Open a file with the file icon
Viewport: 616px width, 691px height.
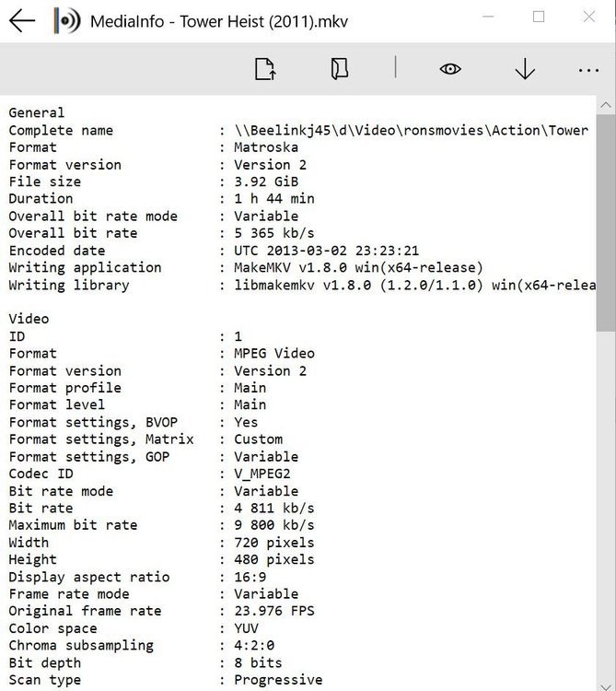pyautogui.click(x=265, y=69)
